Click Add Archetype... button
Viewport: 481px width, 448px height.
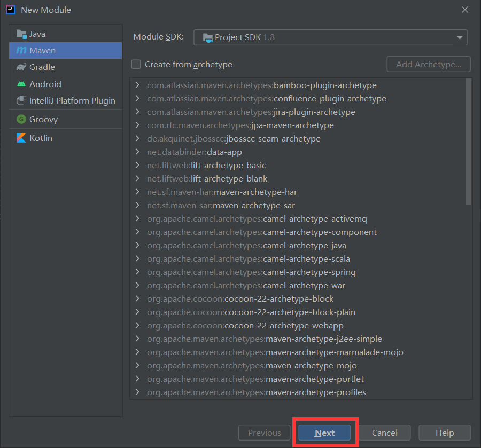click(429, 64)
